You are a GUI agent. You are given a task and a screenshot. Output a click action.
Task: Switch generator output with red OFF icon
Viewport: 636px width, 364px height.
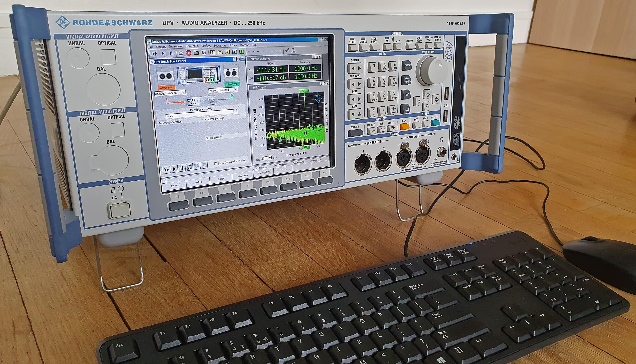(188, 53)
